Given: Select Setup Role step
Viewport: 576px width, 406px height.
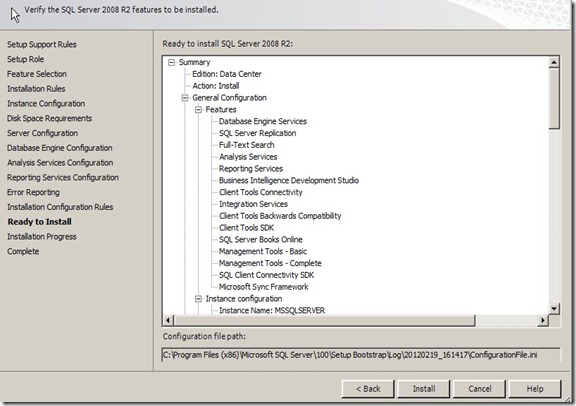Looking at the screenshot, I should click(x=25, y=59).
